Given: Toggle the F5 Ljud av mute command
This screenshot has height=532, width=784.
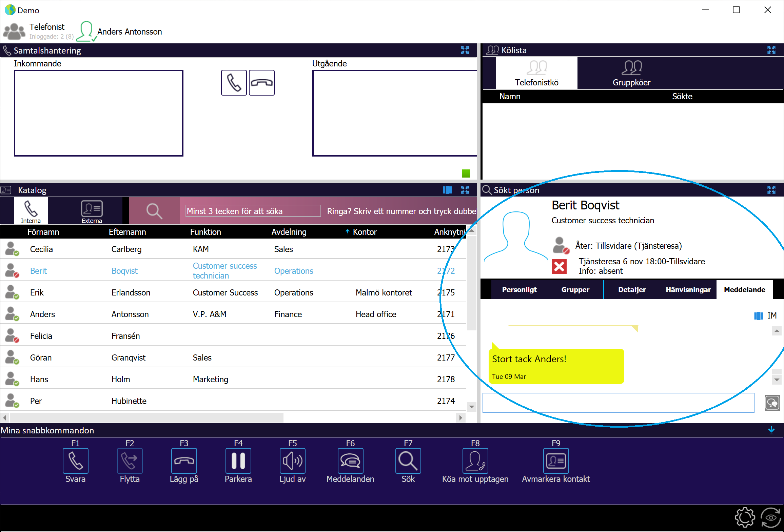Looking at the screenshot, I should [x=292, y=461].
